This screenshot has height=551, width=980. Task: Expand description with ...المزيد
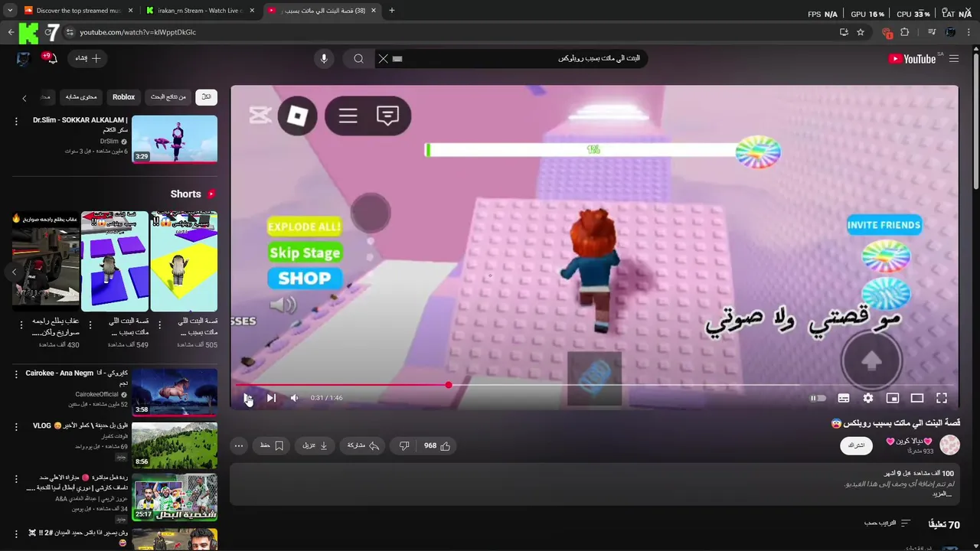pyautogui.click(x=942, y=494)
